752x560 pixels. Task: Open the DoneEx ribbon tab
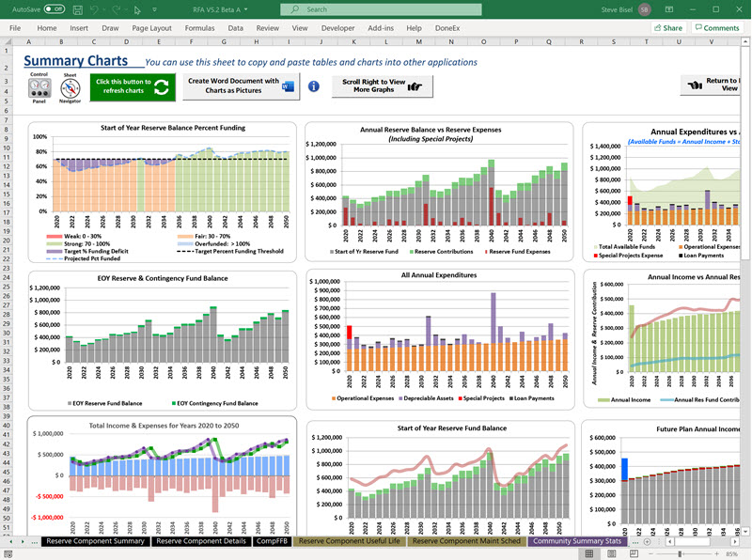pos(447,28)
